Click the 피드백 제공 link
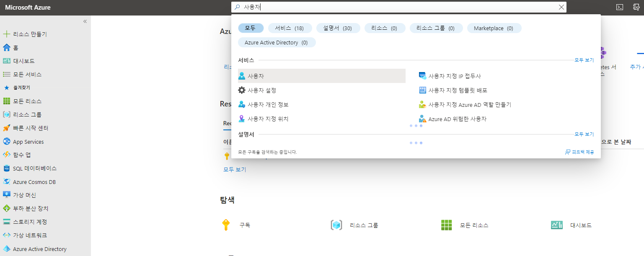 point(579,152)
